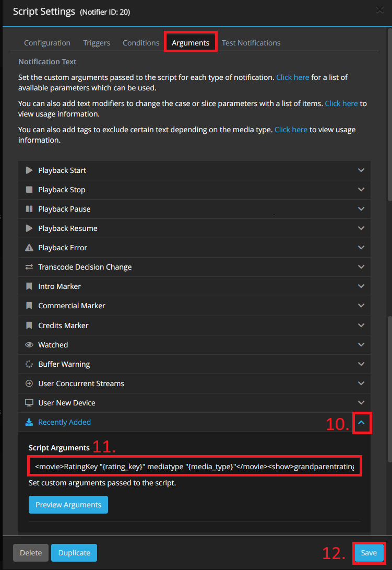This screenshot has width=392, height=570.
Task: Click the User New Device monitor icon
Action: [29, 403]
